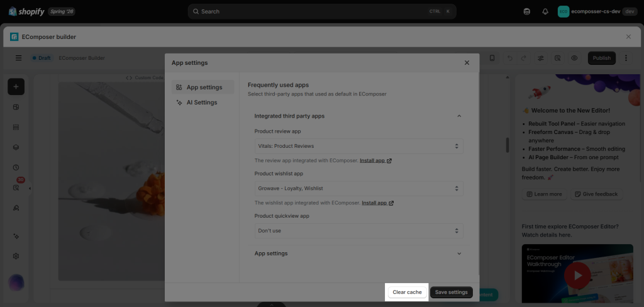Click the preview eye icon
The image size is (644, 307).
tap(574, 58)
